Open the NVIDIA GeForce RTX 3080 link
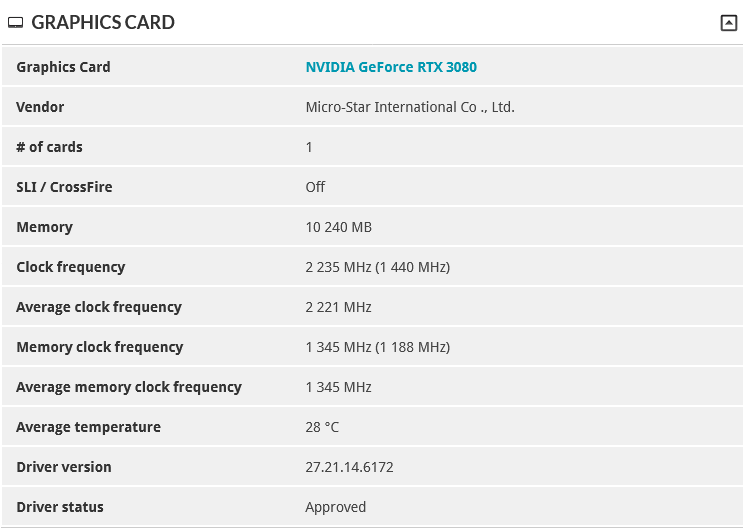Image resolution: width=743 pixels, height=528 pixels. coord(391,67)
